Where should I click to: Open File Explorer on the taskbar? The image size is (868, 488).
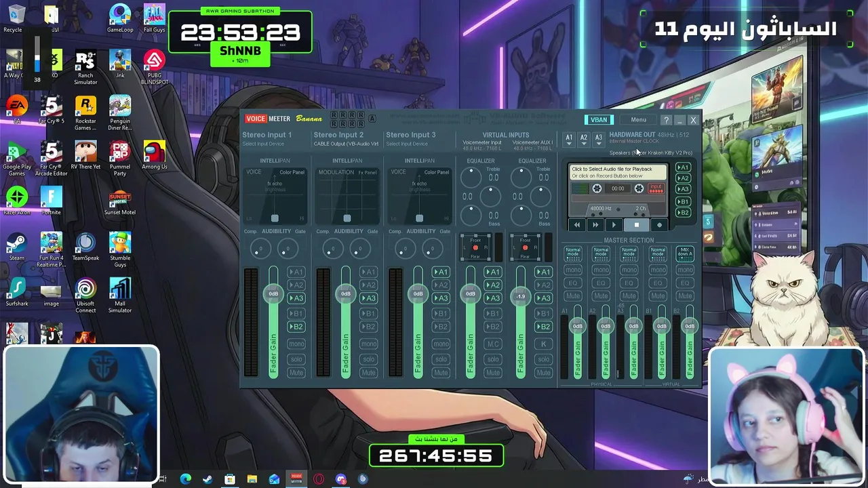click(252, 479)
